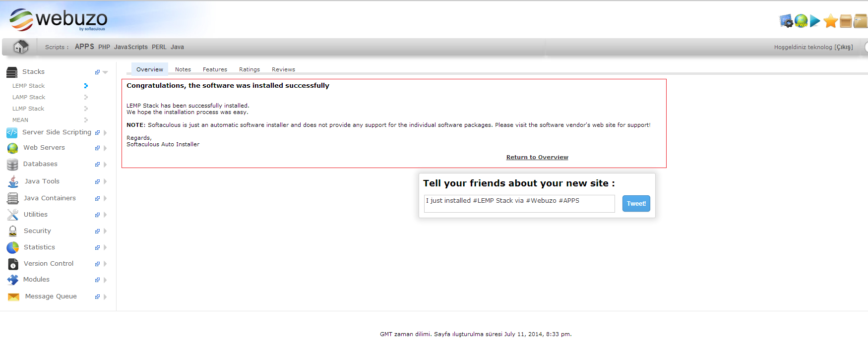Click external link icon beside Databases
This screenshot has height=346, width=868.
click(x=97, y=165)
